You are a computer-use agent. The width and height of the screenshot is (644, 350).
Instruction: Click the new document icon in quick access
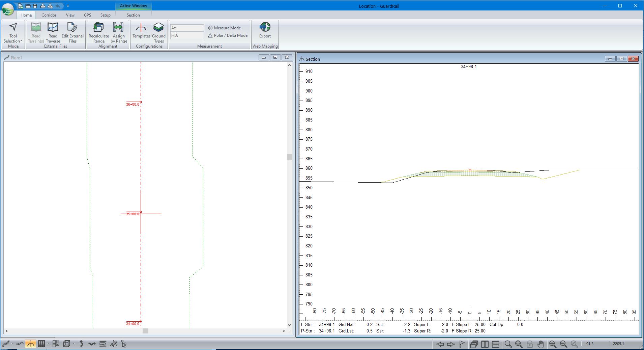tap(21, 6)
